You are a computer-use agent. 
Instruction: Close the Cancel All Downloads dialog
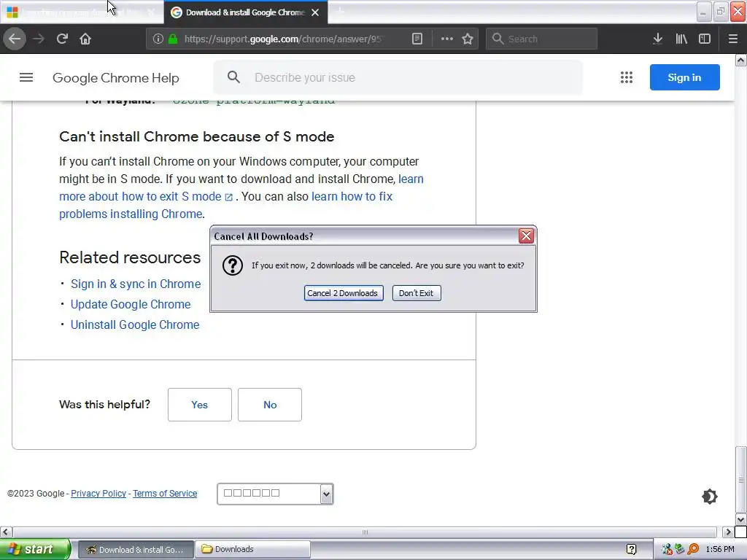[x=526, y=236]
